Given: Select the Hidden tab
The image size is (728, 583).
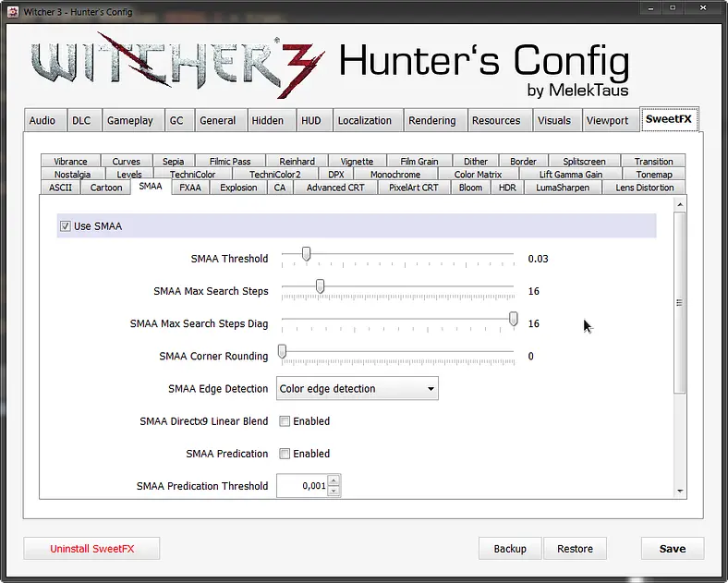Looking at the screenshot, I should pos(272,121).
